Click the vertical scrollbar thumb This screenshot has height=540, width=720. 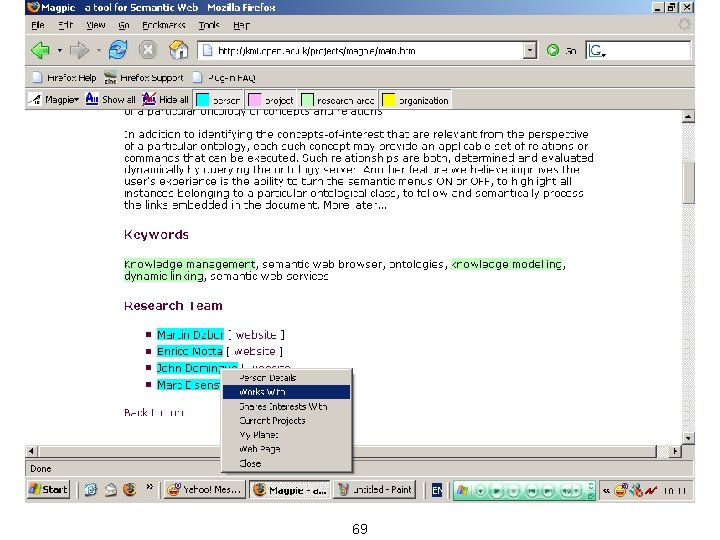pos(688,183)
